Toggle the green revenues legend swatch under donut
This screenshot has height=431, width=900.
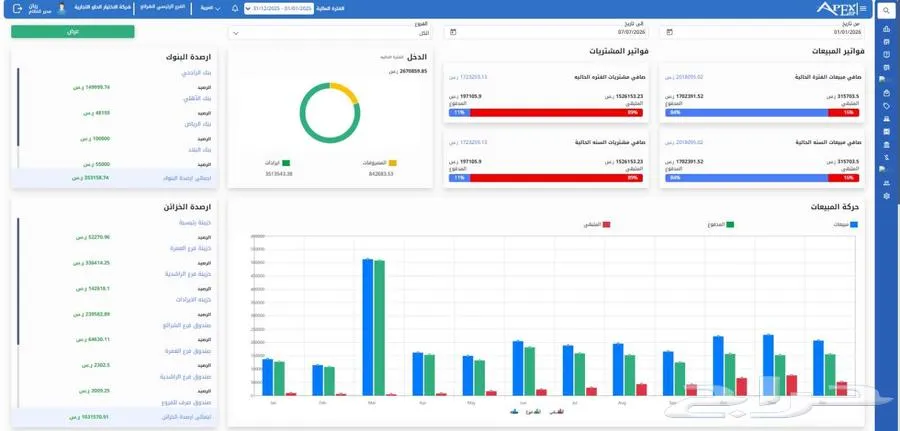[x=286, y=163]
